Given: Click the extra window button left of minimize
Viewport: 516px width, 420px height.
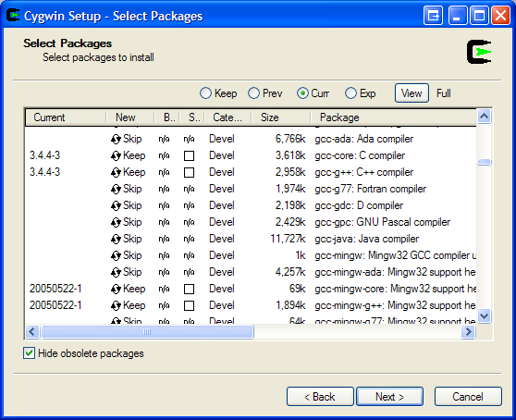Looking at the screenshot, I should [x=433, y=16].
